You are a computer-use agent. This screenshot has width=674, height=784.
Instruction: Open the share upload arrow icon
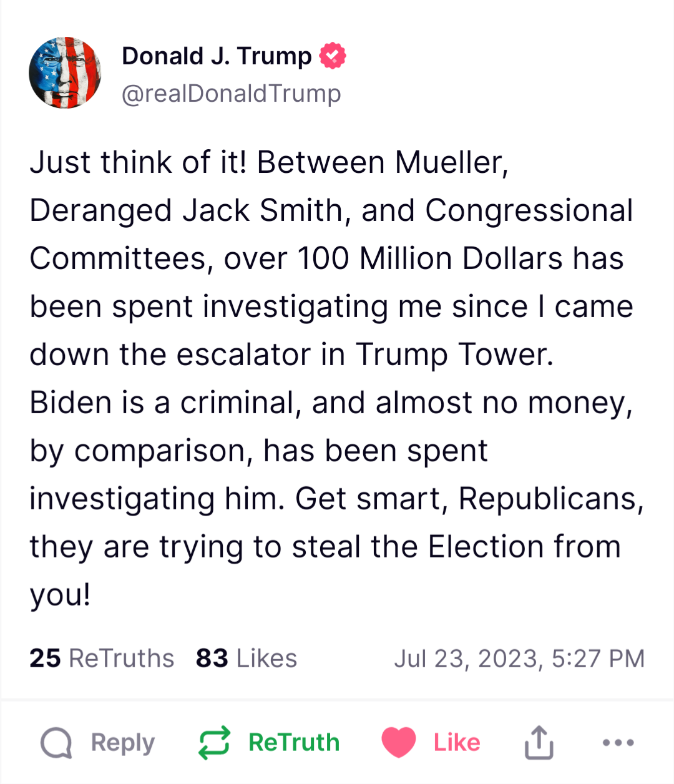click(539, 742)
